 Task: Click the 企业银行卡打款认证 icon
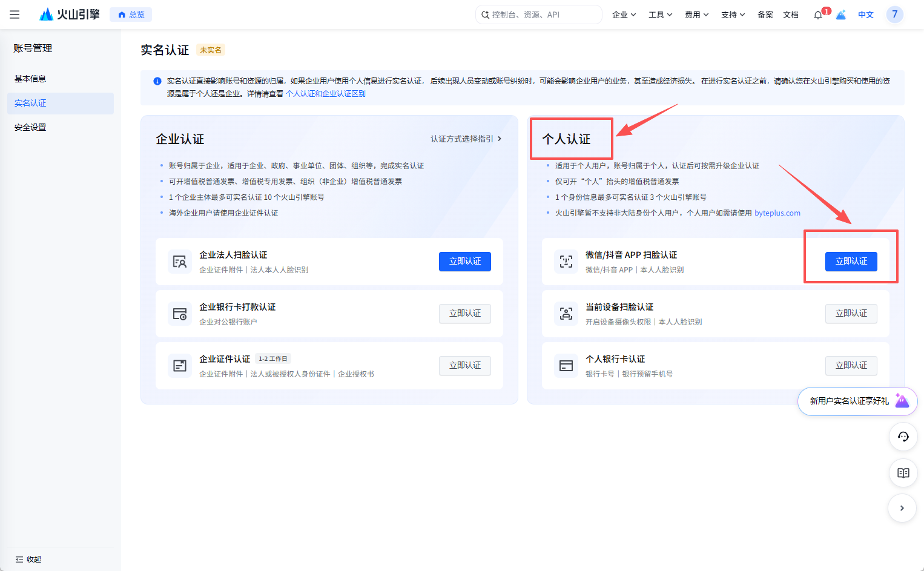point(180,314)
